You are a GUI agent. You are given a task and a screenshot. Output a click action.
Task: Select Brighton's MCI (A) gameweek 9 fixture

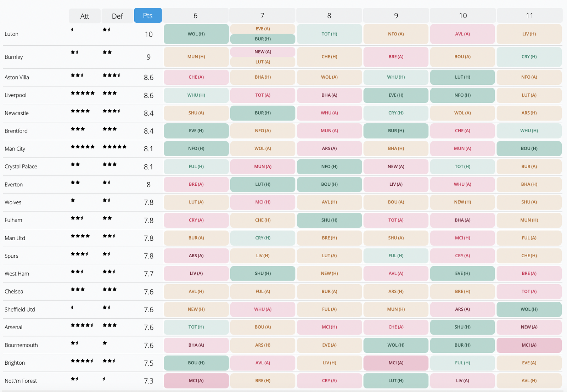[396, 363]
